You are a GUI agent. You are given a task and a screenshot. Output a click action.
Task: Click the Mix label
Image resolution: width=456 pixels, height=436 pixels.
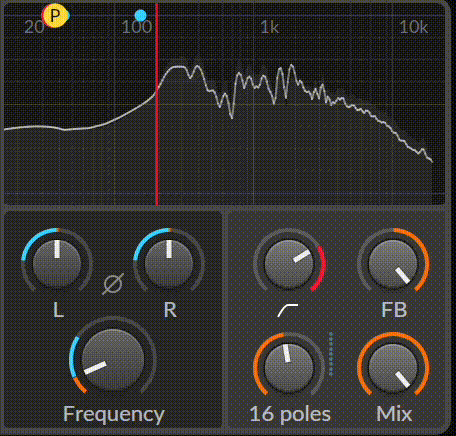[394, 414]
